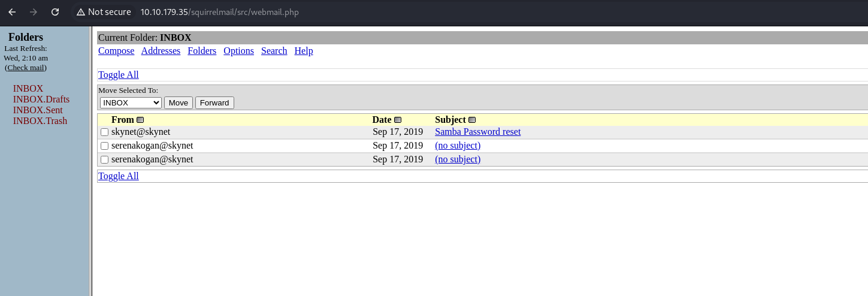Go to the Options menu link
This screenshot has height=296, width=868.
(x=238, y=51)
